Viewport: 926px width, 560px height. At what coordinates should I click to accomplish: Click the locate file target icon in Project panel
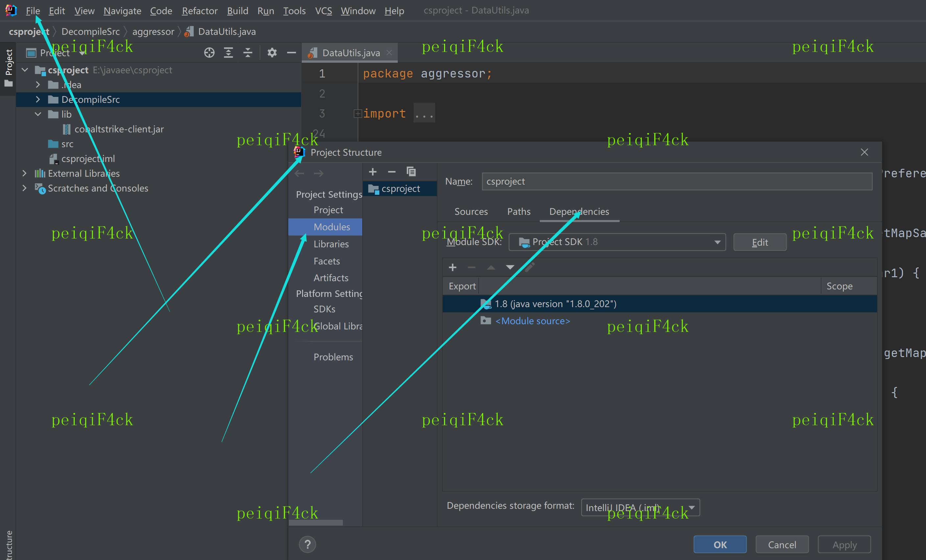click(x=209, y=53)
